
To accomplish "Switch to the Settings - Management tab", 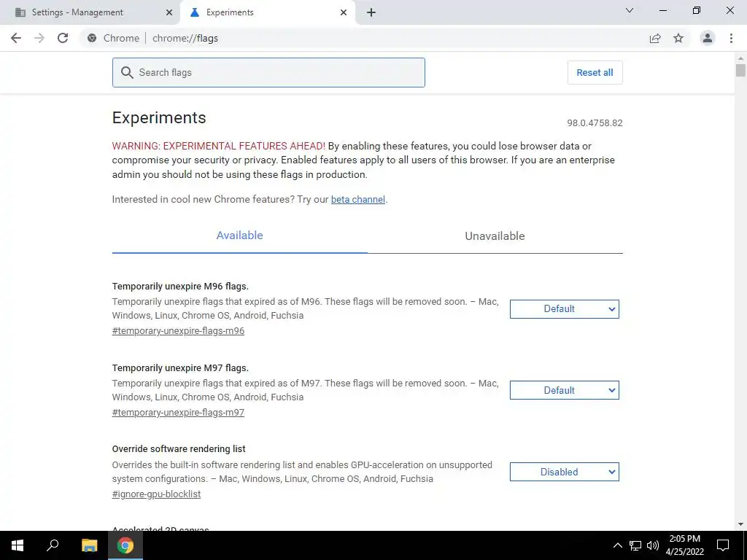I will [90, 12].
